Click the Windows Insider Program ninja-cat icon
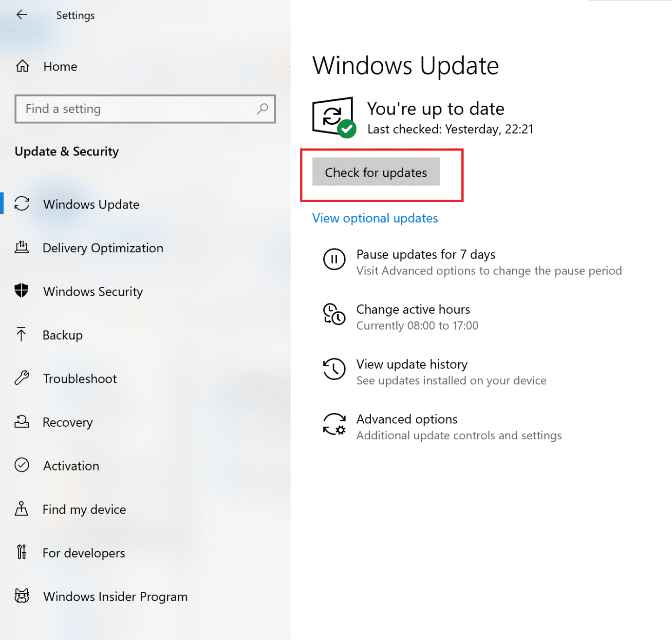Viewport: 672px width, 640px height. [x=22, y=596]
